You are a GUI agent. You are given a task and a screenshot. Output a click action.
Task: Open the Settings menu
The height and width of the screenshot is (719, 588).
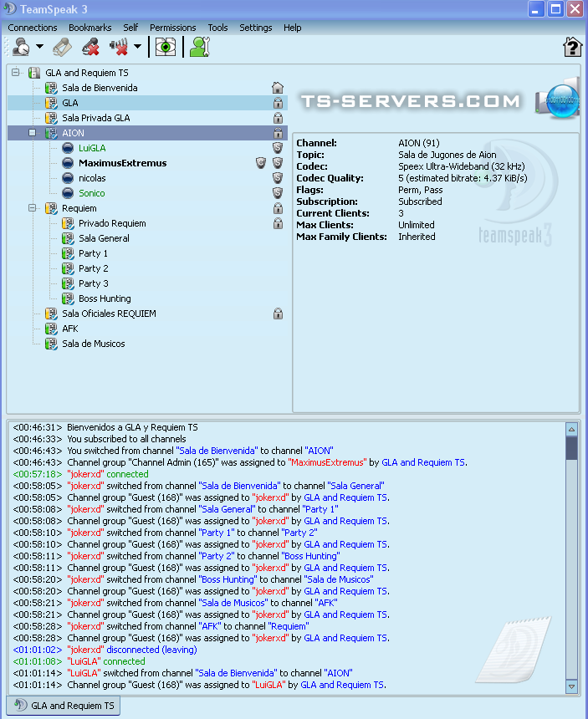coord(255,28)
